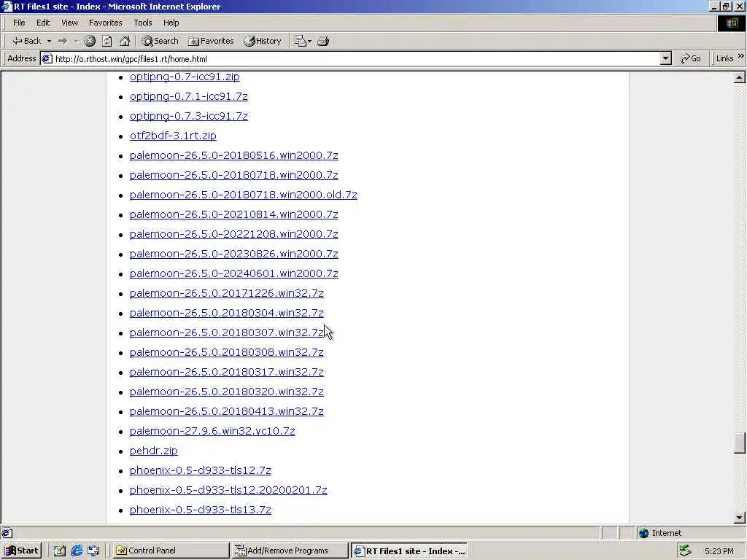
Task: Open the Favorites menu
Action: 105,23
